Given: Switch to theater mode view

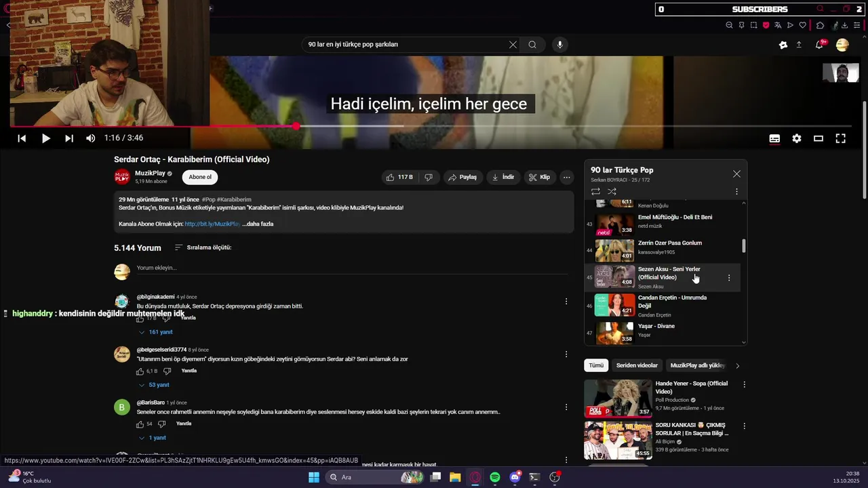Looking at the screenshot, I should pyautogui.click(x=818, y=138).
